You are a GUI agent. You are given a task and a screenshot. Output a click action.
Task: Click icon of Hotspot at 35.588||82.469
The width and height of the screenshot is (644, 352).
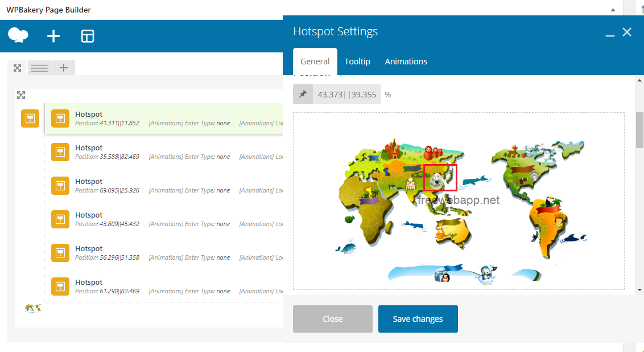coord(60,152)
